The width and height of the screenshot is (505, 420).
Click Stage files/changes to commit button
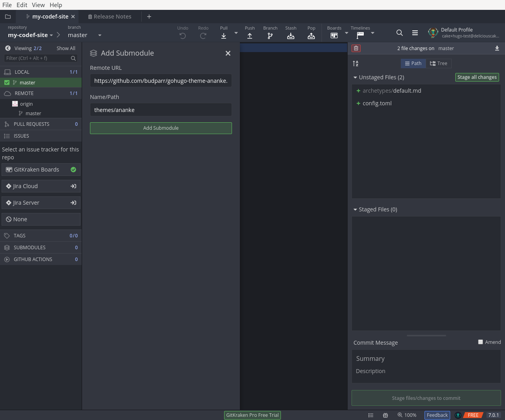pos(426,398)
